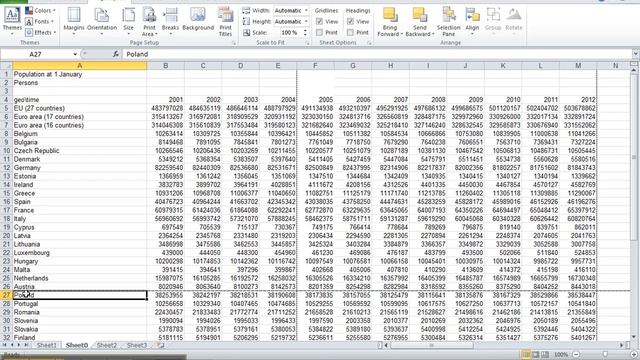Viewport: 640px width, 360px height.
Task: Select entire sheet with corner button
Action: pos(6,66)
